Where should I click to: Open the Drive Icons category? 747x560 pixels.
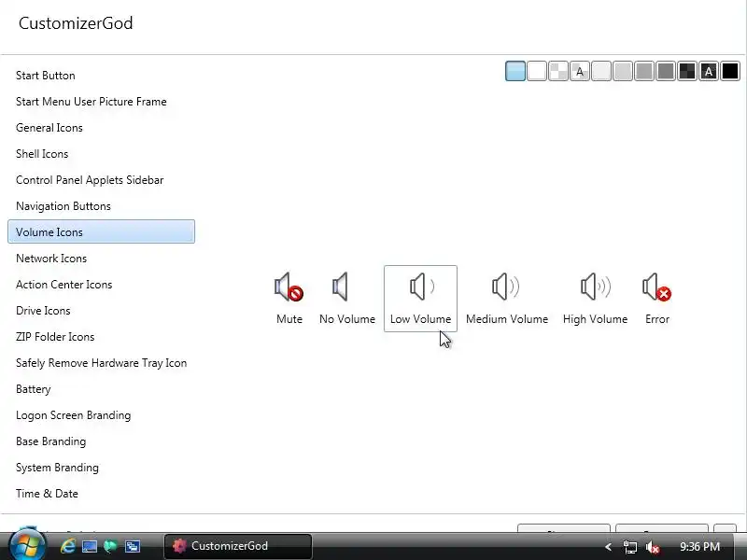pyautogui.click(x=43, y=311)
